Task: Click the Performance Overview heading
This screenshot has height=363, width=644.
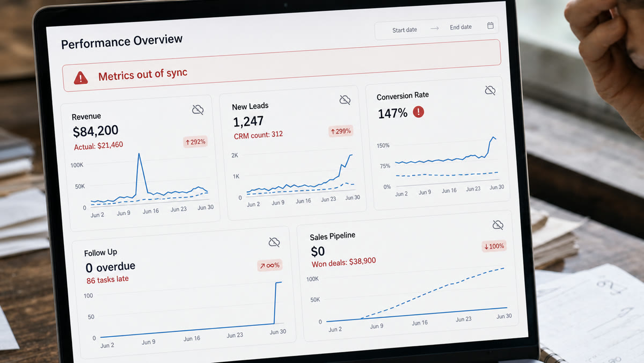Action: [x=122, y=41]
